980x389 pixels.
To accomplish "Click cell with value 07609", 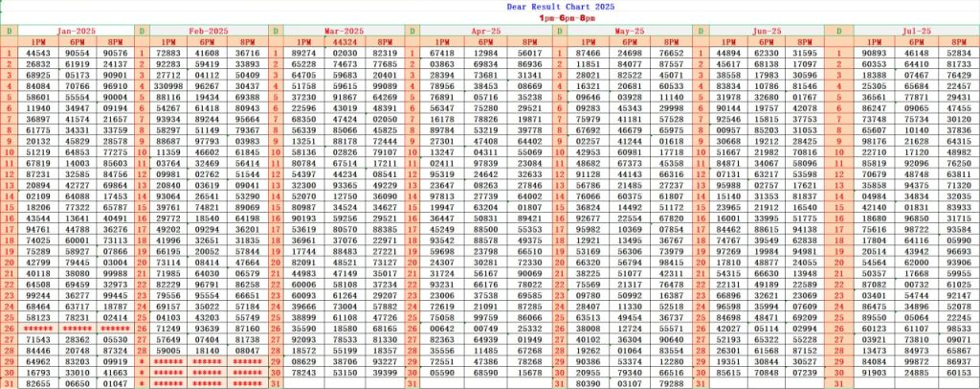I will (x=804, y=307).
